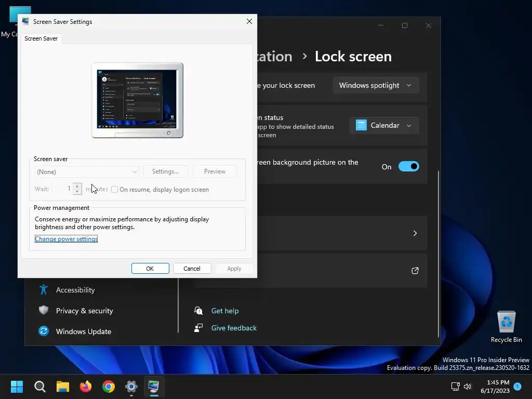Click the Calendar app icon in the status dropdown
532x399 pixels.
(x=361, y=125)
